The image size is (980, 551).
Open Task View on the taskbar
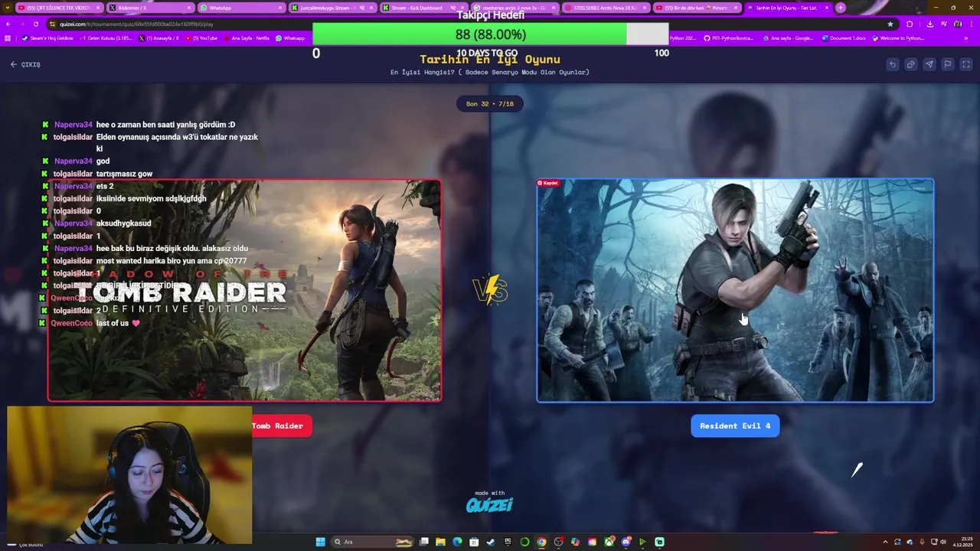coord(423,542)
